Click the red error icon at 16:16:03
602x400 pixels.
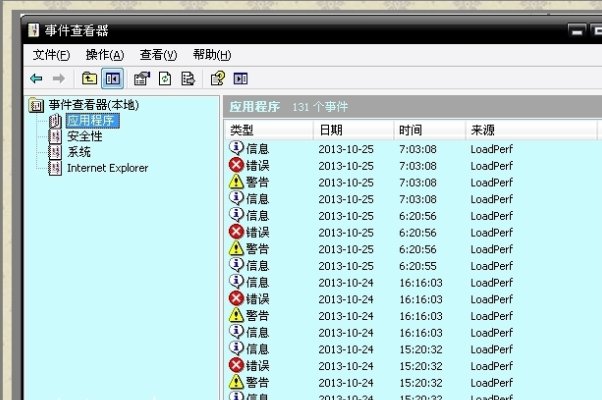[236, 298]
